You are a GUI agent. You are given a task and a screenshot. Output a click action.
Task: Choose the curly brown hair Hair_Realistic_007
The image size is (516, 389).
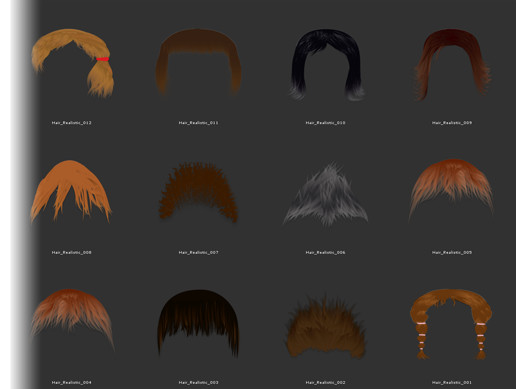click(198, 192)
